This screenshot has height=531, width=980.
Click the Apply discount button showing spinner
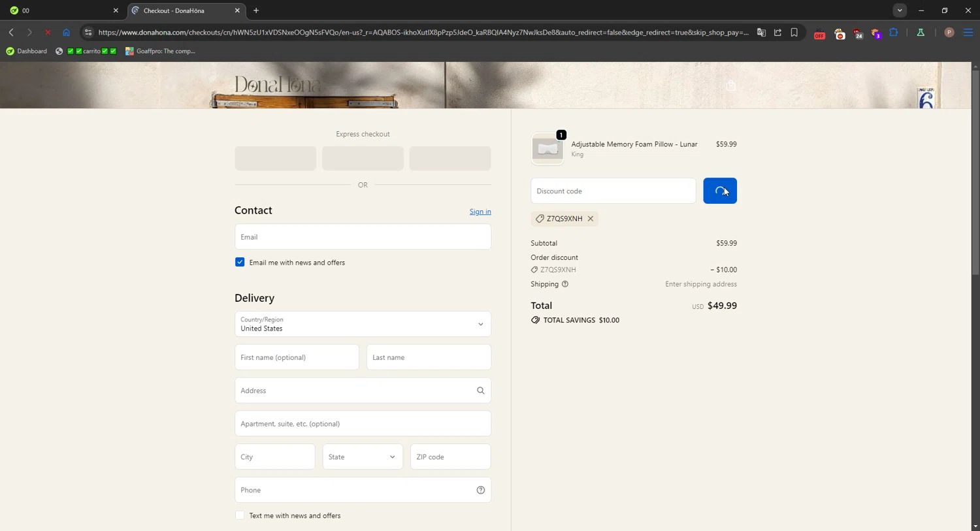720,191
